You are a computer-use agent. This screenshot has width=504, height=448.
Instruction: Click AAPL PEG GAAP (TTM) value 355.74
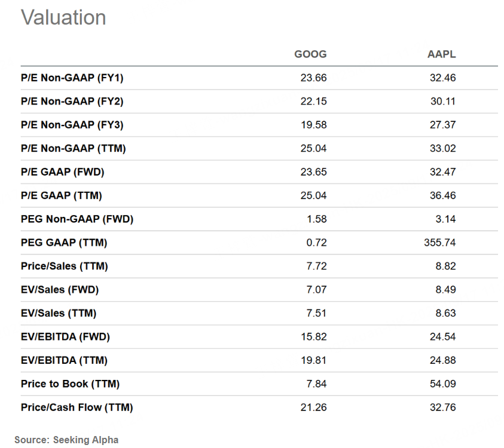[439, 243]
